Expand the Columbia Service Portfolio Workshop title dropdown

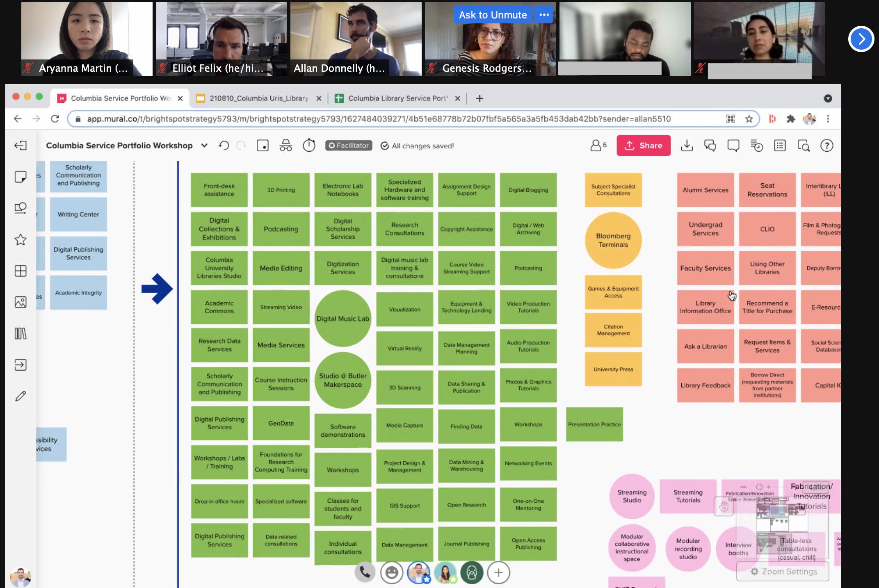204,146
